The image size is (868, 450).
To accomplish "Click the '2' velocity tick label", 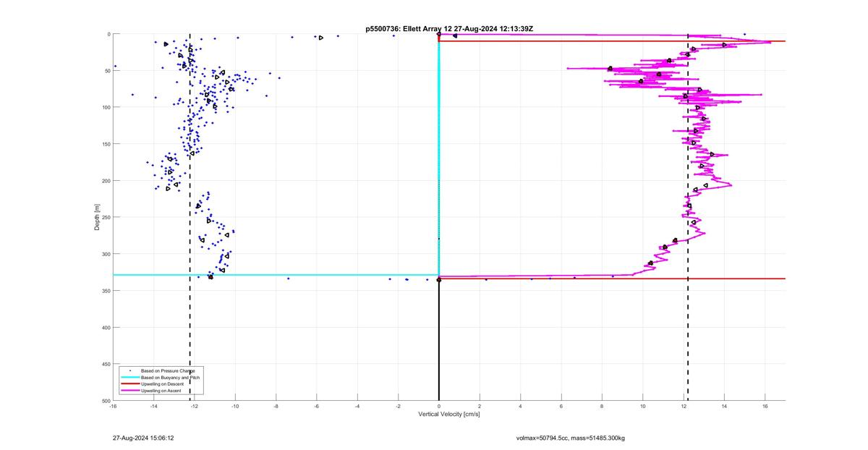I will coord(480,407).
